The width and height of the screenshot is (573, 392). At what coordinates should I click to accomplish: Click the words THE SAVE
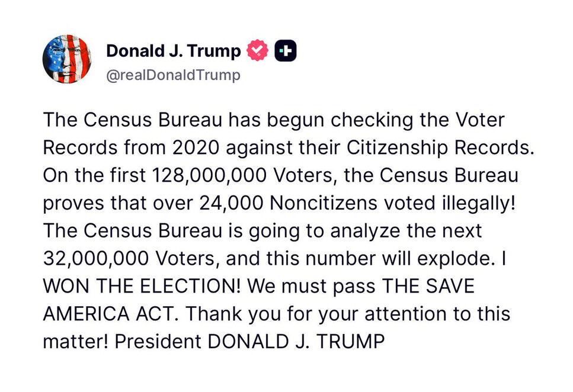point(428,286)
